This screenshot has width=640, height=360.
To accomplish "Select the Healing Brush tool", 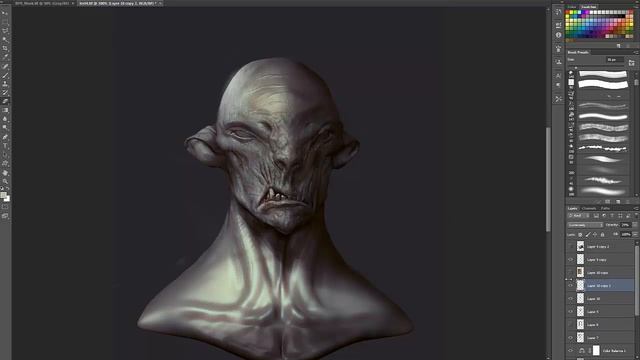I will (x=5, y=66).
